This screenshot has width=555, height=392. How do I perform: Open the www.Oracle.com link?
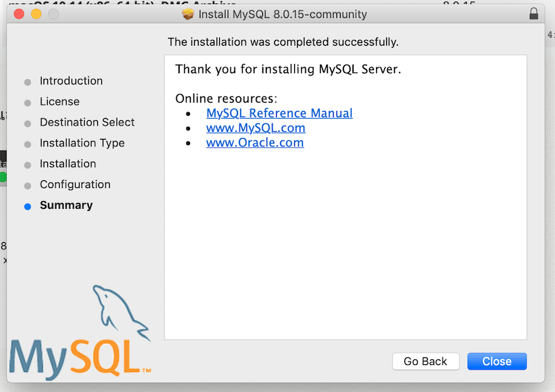[x=255, y=142]
